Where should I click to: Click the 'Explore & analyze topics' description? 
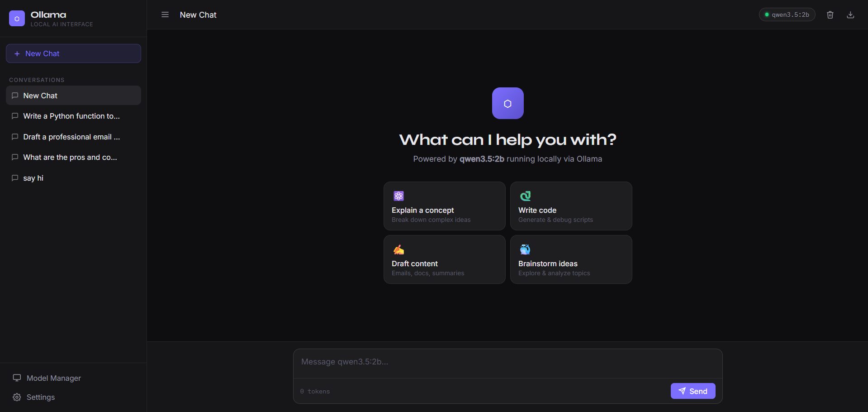click(x=554, y=273)
